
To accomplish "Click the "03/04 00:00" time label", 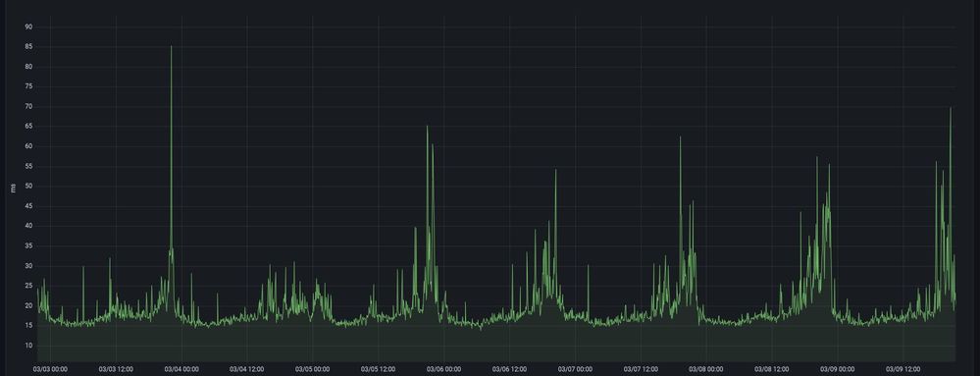I will click(x=181, y=370).
